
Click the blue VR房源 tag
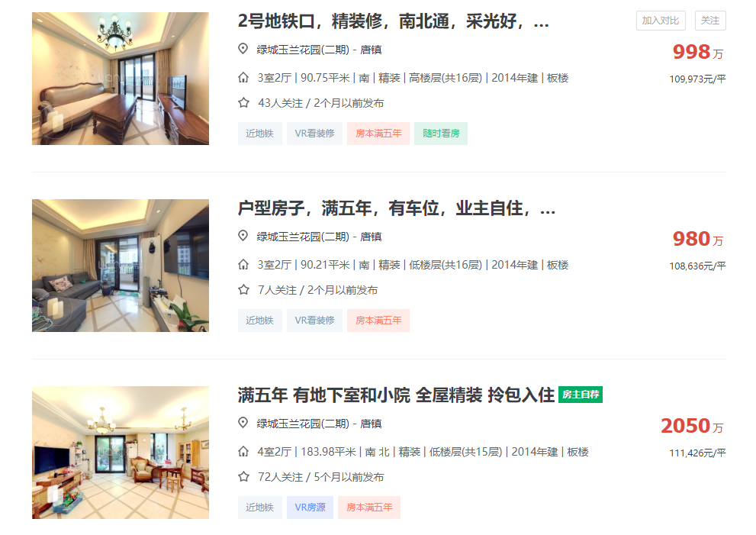310,508
